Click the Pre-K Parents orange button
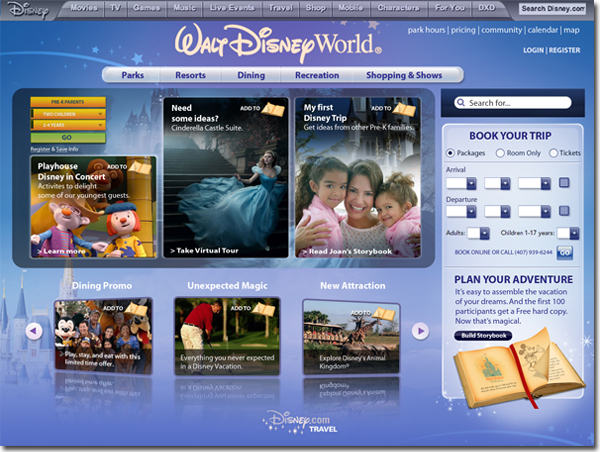The width and height of the screenshot is (600, 452). (x=68, y=102)
